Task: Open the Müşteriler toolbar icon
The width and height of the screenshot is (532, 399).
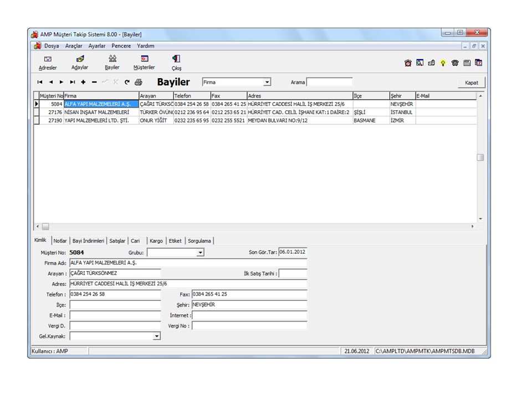Action: point(144,63)
